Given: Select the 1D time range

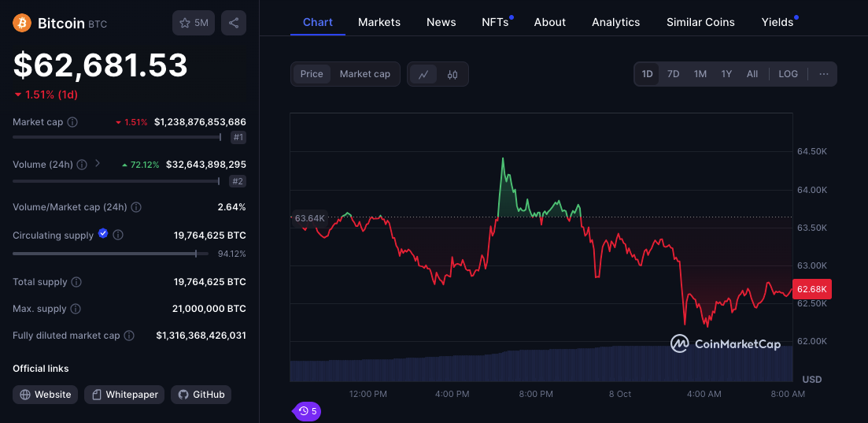Looking at the screenshot, I should [x=647, y=74].
